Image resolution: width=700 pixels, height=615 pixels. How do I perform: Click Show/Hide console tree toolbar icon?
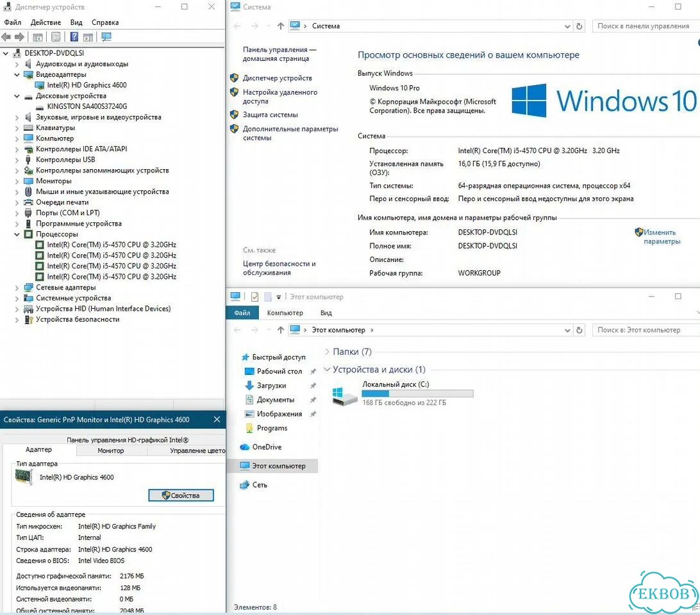(x=38, y=37)
